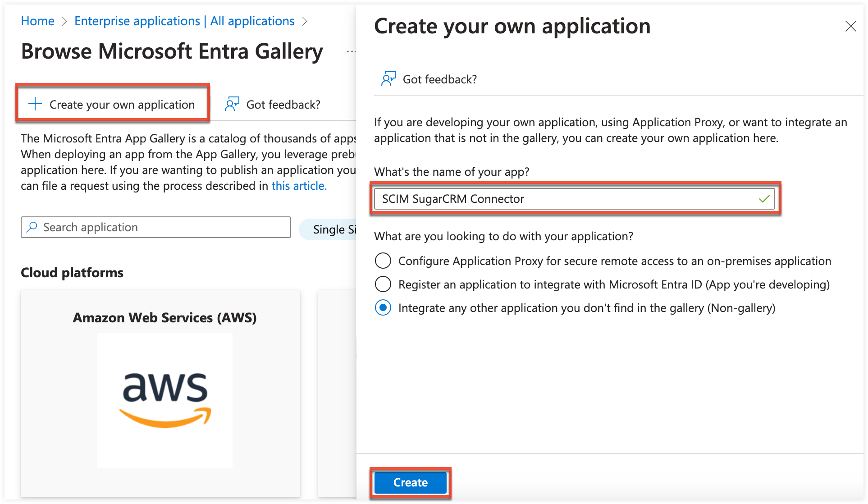This screenshot has width=868, height=504.
Task: Click the AWS logo icon on the cloud platform tile
Action: tap(164, 400)
